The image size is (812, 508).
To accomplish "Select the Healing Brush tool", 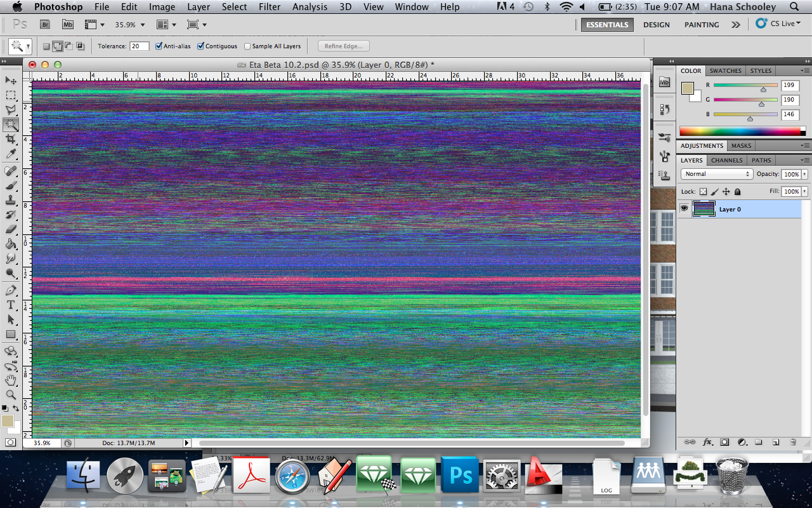I will (x=11, y=171).
